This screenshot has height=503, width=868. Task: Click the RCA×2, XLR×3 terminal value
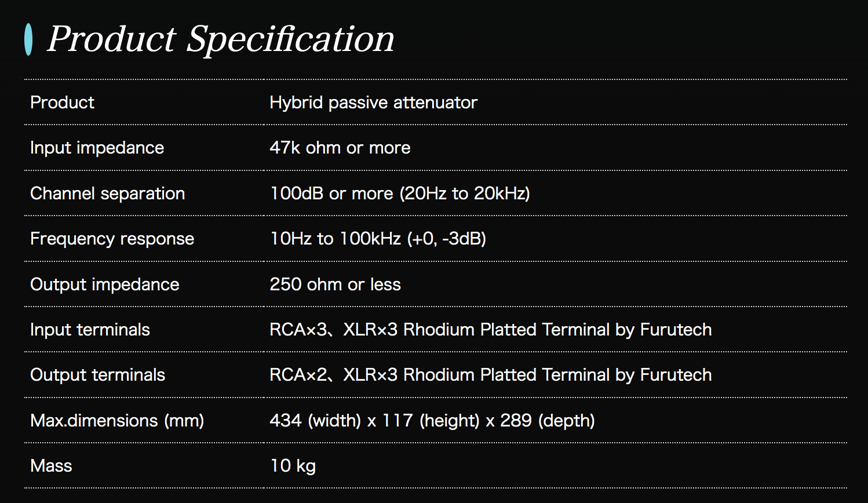(x=490, y=375)
